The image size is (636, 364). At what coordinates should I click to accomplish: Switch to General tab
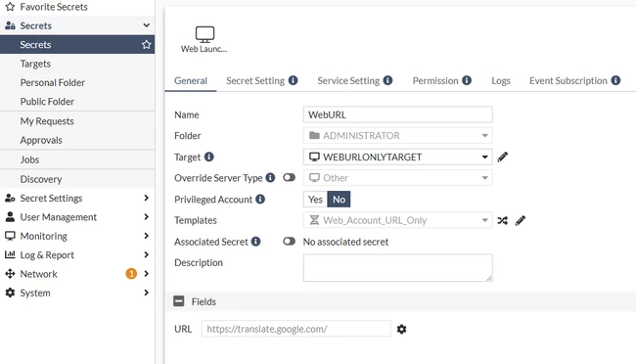coord(191,81)
